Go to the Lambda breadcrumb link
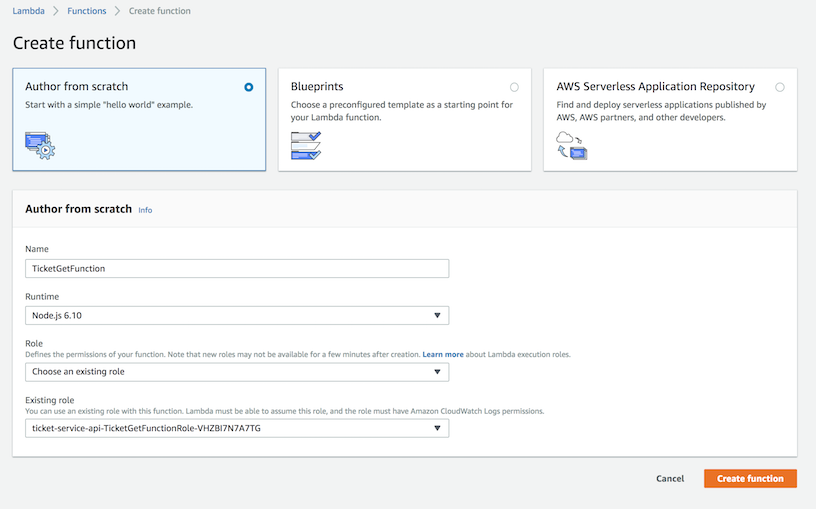816x509 pixels. click(29, 11)
